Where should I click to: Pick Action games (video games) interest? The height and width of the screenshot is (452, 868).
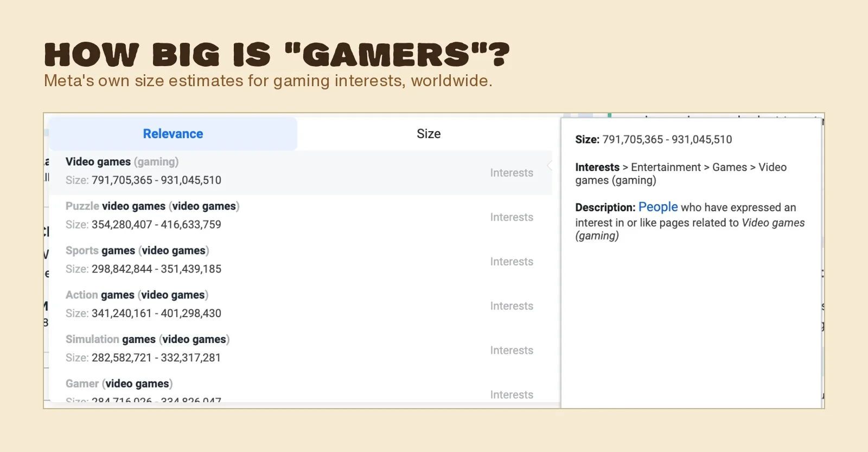[301, 306]
